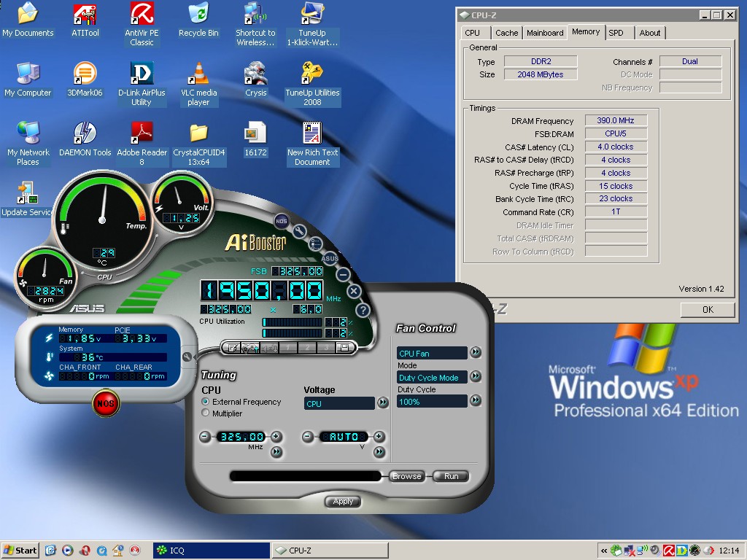Screen dimensions: 747x560
Task: Switch to the Cache tab in CPU-Z
Action: (506, 33)
